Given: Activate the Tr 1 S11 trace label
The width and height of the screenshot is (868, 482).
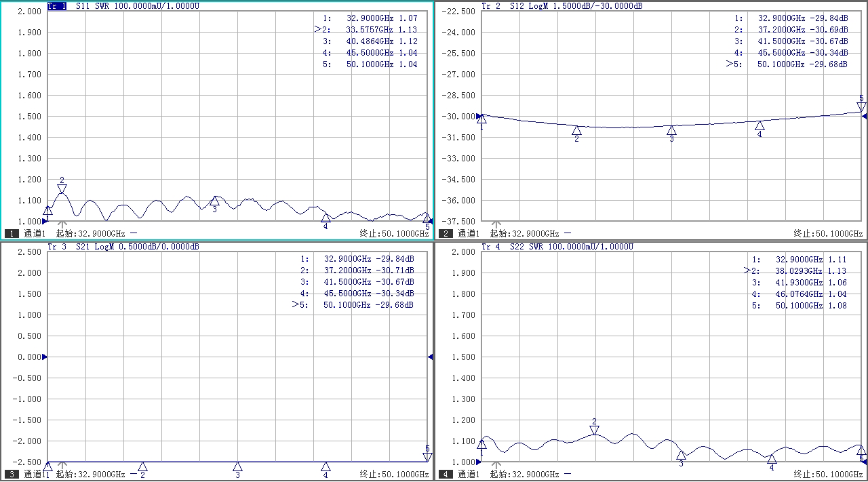Looking at the screenshot, I should pos(57,6).
